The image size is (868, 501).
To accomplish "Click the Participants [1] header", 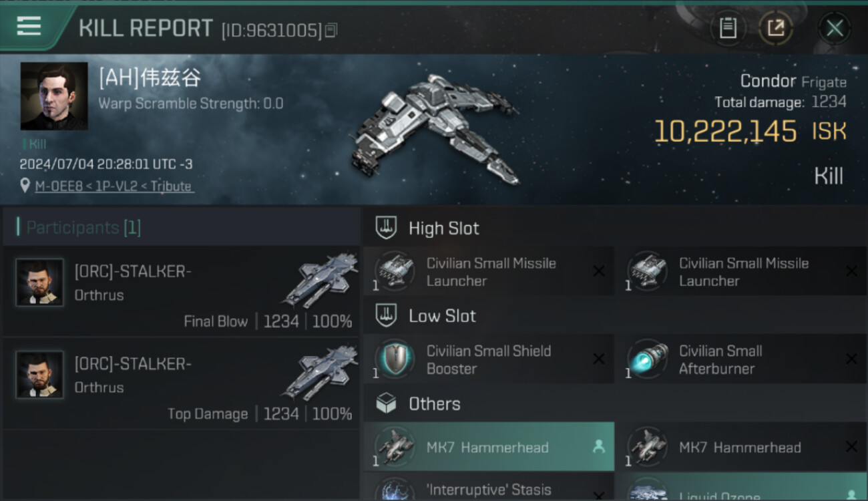I will tap(83, 228).
